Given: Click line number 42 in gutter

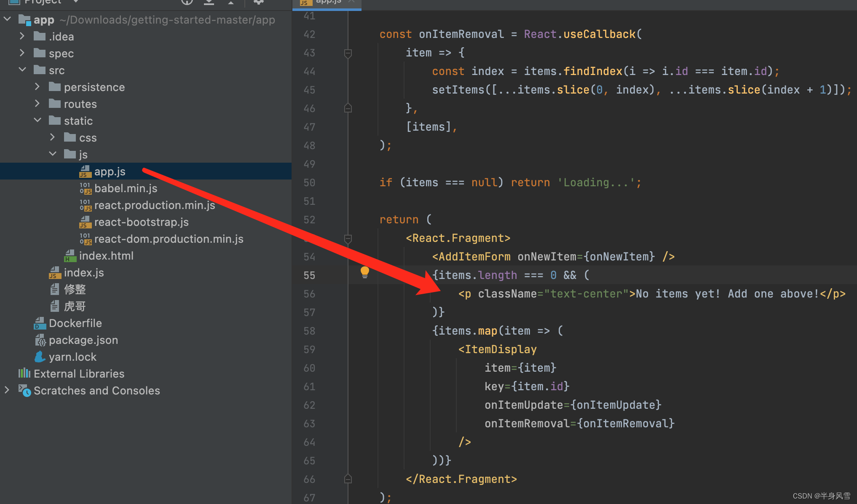Looking at the screenshot, I should click(x=309, y=34).
